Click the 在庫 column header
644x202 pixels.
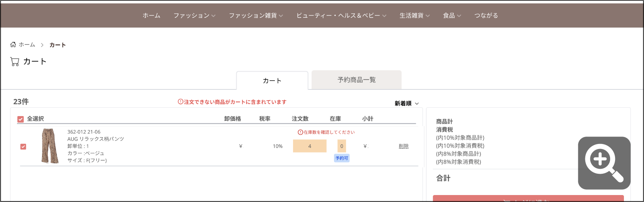pos(335,119)
